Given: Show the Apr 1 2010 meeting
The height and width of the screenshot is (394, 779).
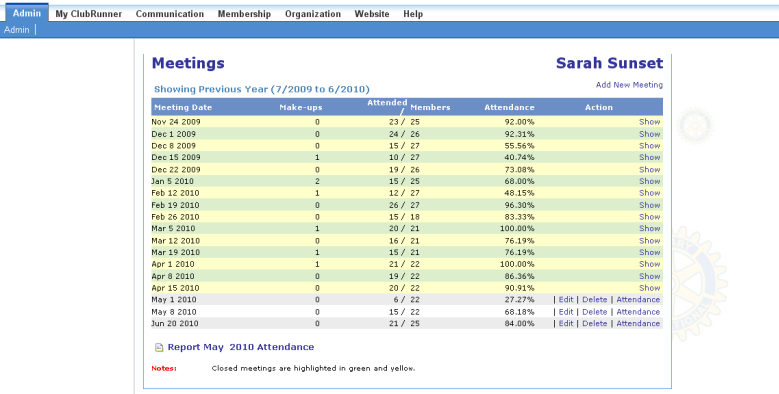Looking at the screenshot, I should point(650,264).
